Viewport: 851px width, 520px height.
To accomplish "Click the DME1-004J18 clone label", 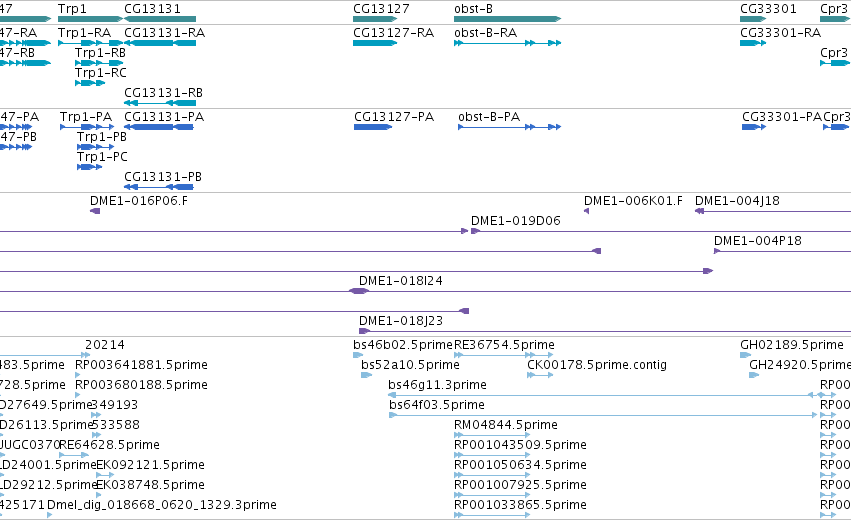I will (x=737, y=201).
